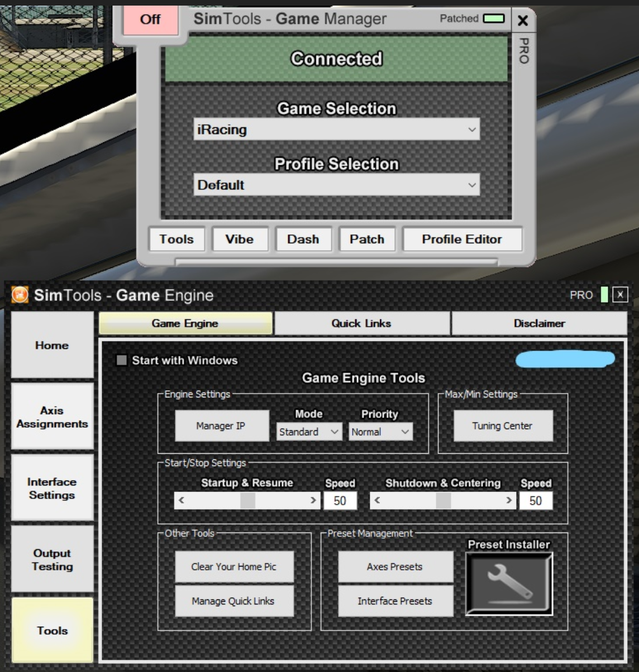
Task: Open the Interface Settings section
Action: click(x=52, y=488)
